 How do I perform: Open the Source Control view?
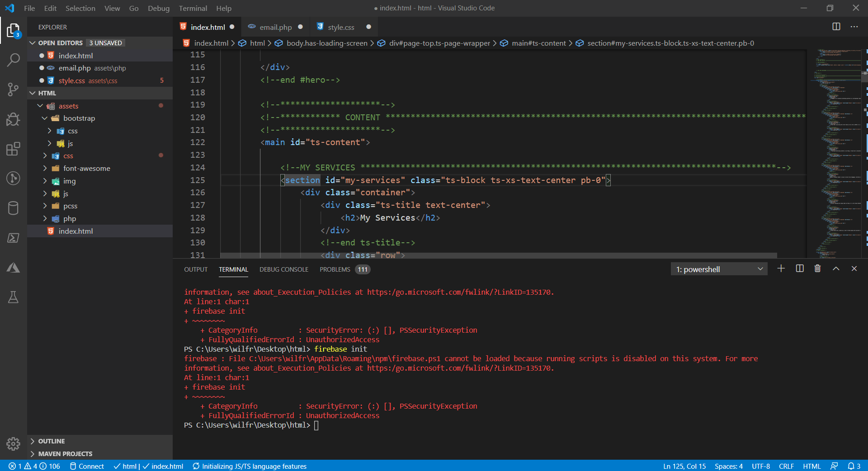coord(13,89)
